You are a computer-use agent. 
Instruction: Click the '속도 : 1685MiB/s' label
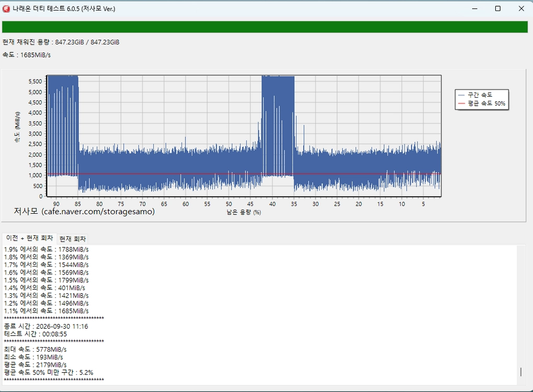click(x=27, y=55)
